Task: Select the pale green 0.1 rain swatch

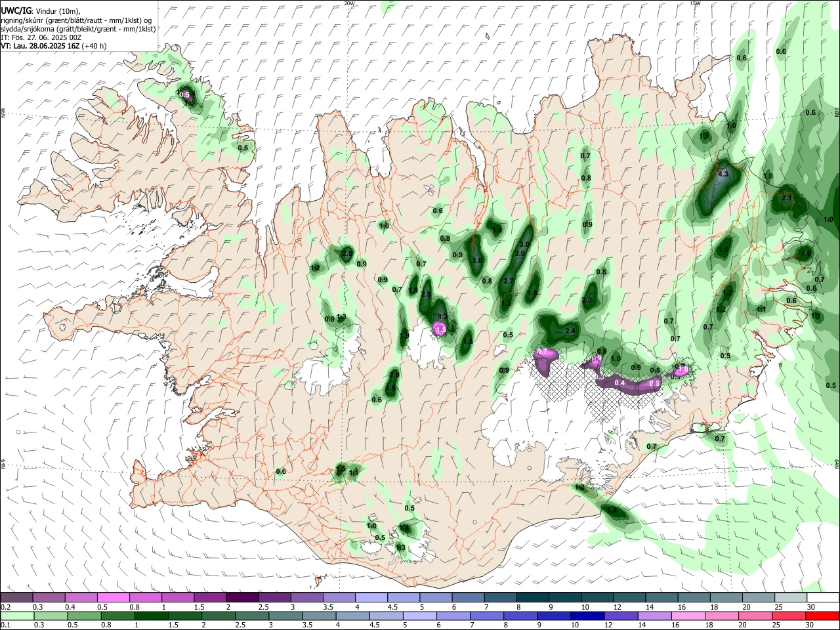Action: pos(17,616)
